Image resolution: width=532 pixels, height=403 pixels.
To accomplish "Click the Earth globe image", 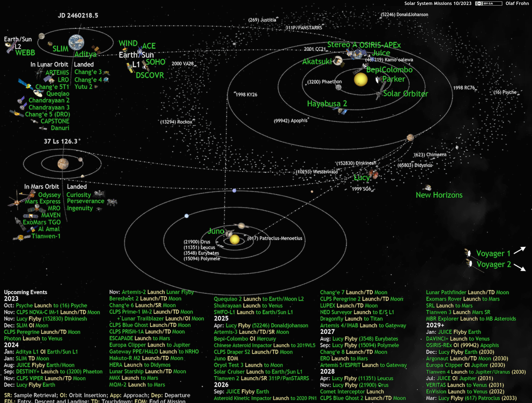I will pyautogui.click(x=76, y=42).
